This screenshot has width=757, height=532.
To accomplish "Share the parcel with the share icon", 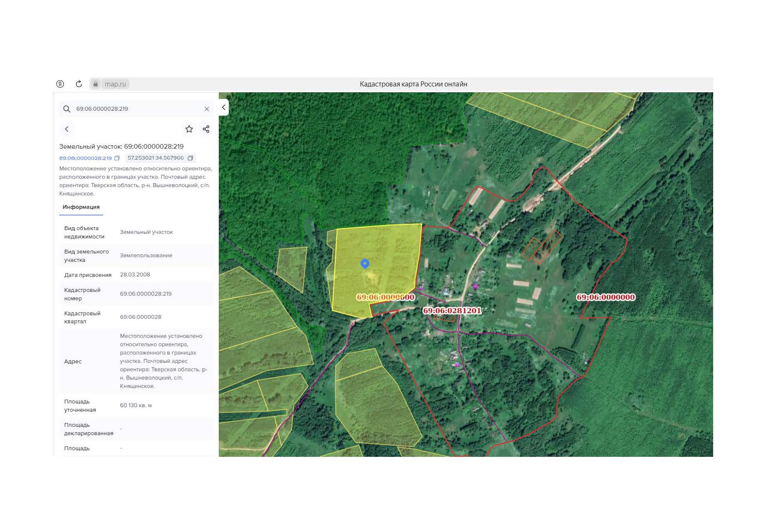I will 206,129.
